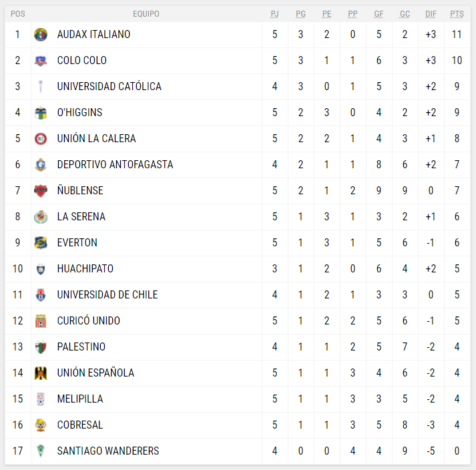Open the Deportivo Antofagasta team page
The image size is (476, 470).
(115, 164)
